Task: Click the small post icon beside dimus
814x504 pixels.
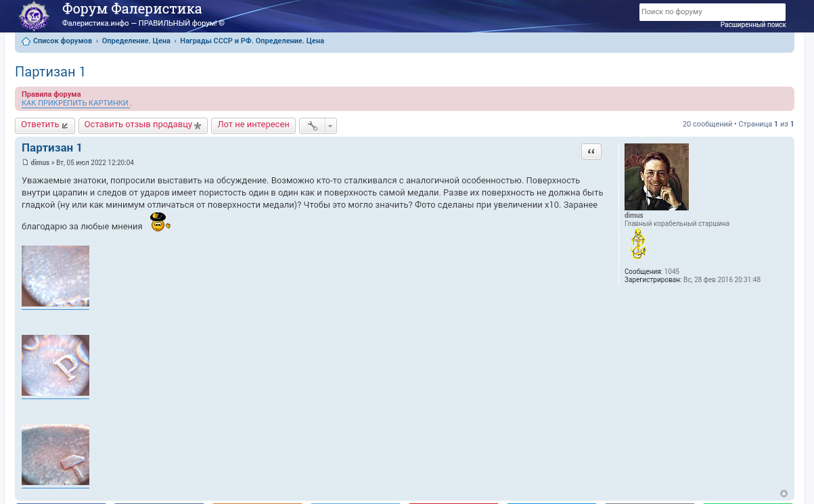Action: click(25, 162)
